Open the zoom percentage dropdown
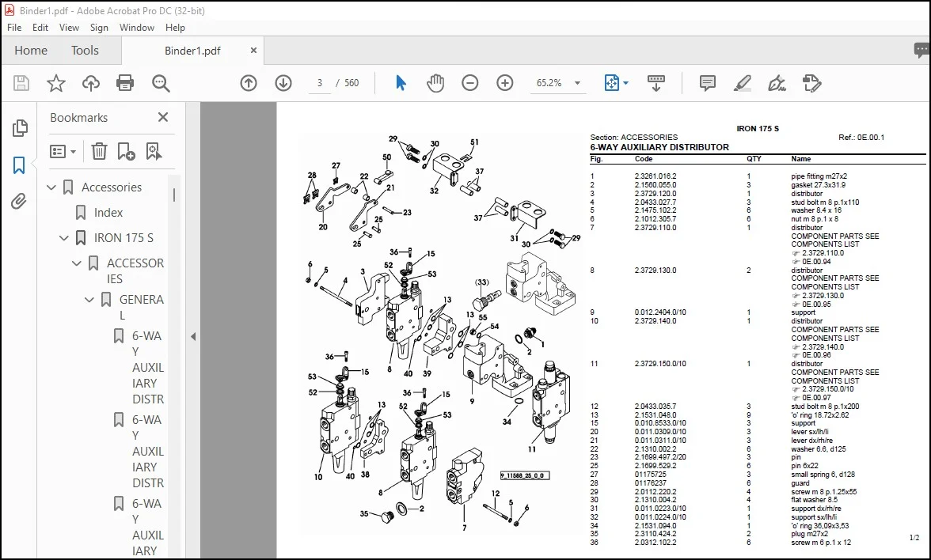931x560 pixels. click(x=577, y=83)
